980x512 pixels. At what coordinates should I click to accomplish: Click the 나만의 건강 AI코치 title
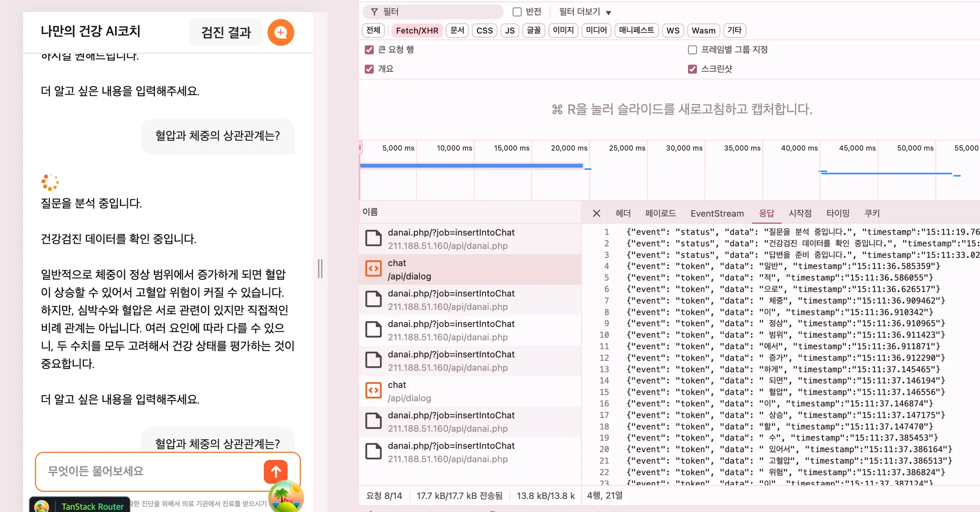coord(90,31)
